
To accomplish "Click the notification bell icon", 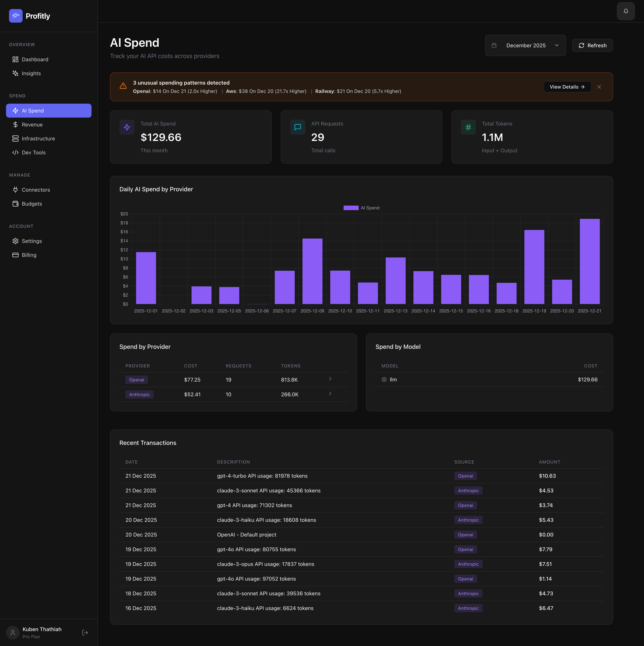I will pos(626,11).
